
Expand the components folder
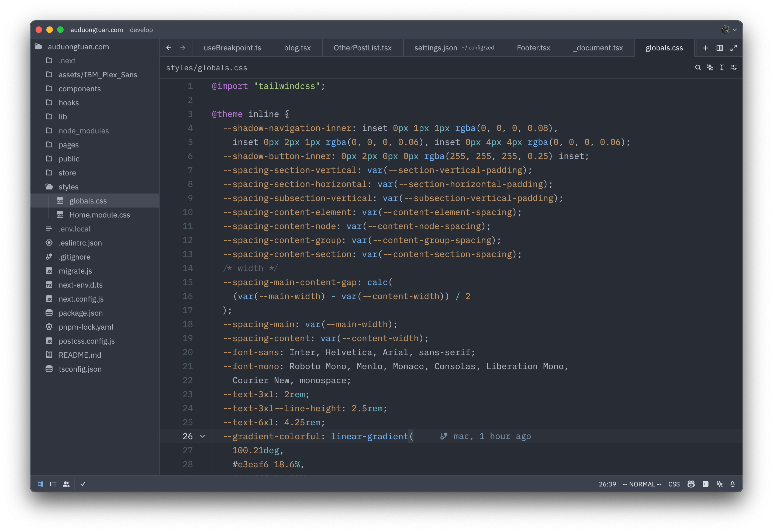click(x=95, y=89)
